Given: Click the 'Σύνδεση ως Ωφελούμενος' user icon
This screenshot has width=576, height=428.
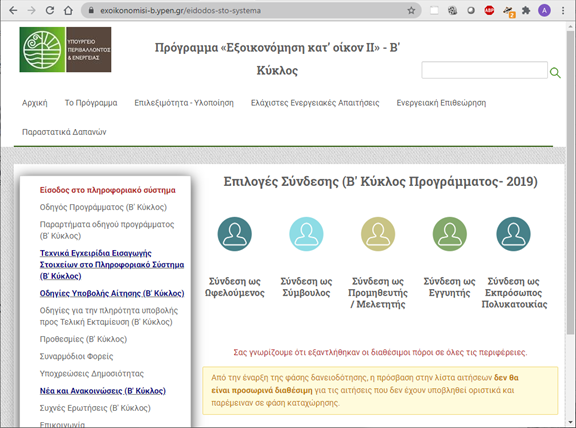Looking at the screenshot, I should (x=234, y=234).
